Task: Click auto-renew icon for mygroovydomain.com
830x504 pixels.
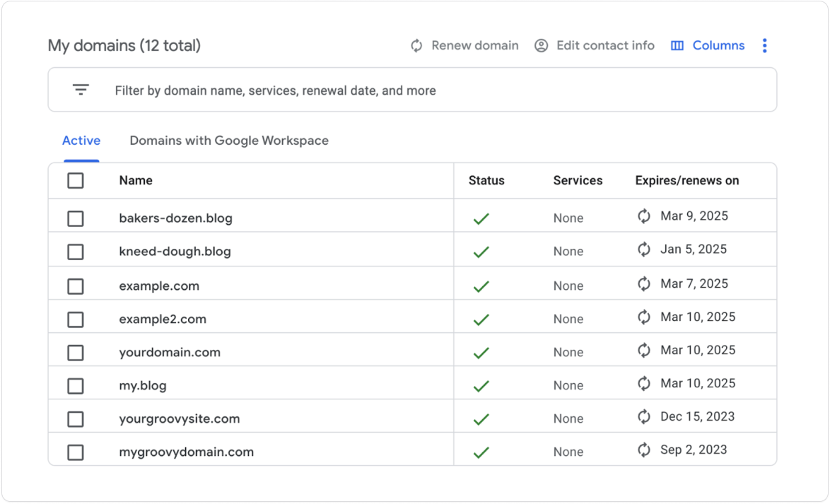Action: [643, 450]
